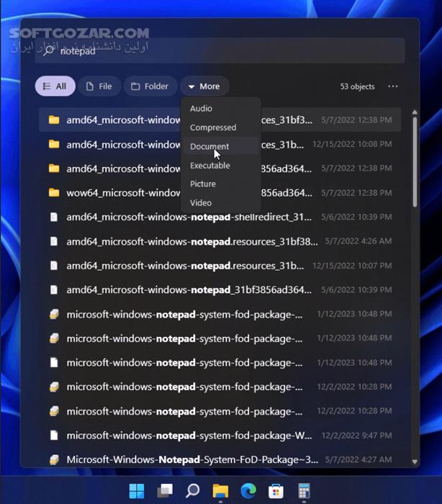The height and width of the screenshot is (504, 442).
Task: Click file icon of notepad-shellredirect result
Action: pyautogui.click(x=54, y=217)
